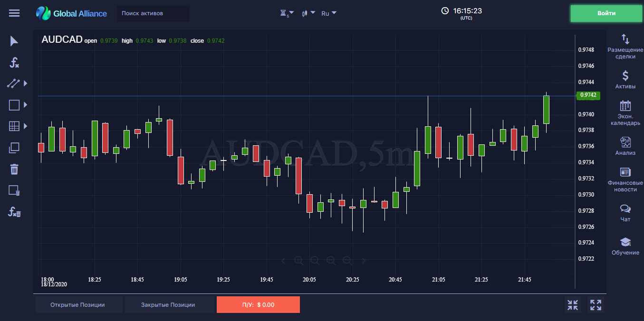The image size is (644, 321).
Task: Select the cursor pointer tool
Action: coord(14,41)
